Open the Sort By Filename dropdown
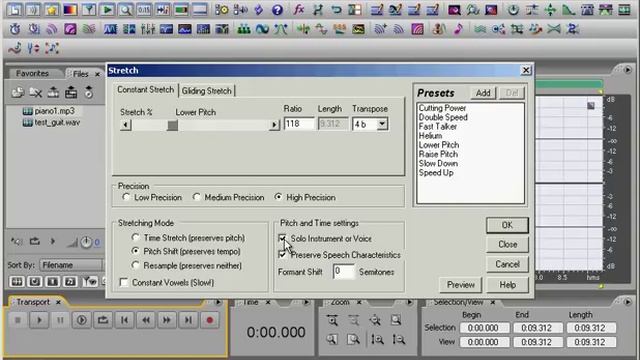 [x=71, y=265]
